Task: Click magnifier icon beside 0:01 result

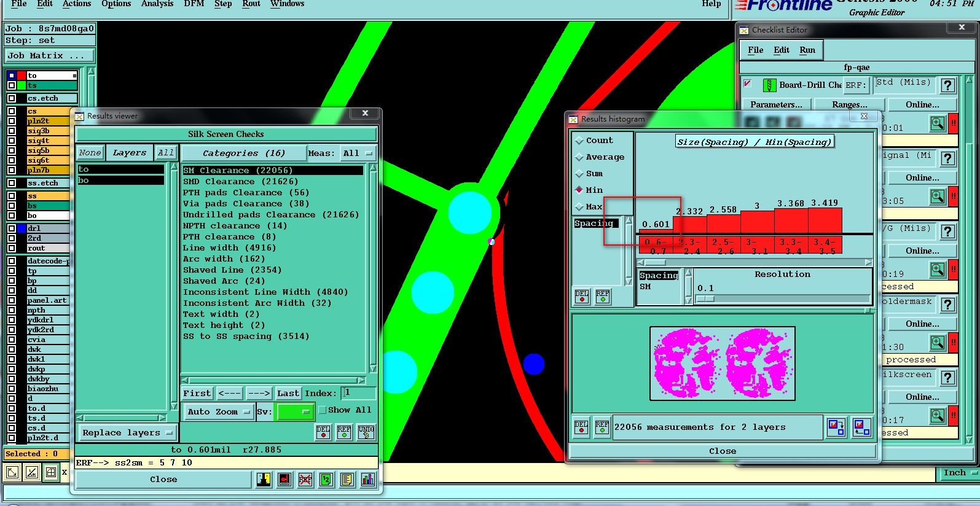Action: pyautogui.click(x=937, y=123)
